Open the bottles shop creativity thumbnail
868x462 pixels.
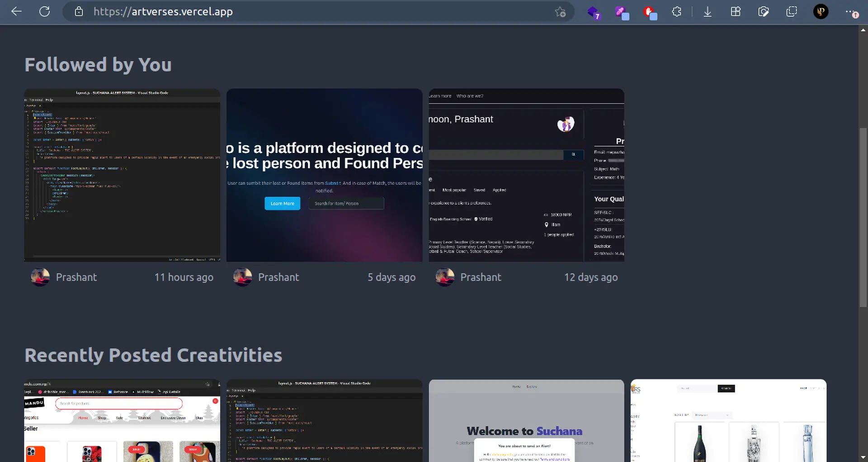coord(728,421)
